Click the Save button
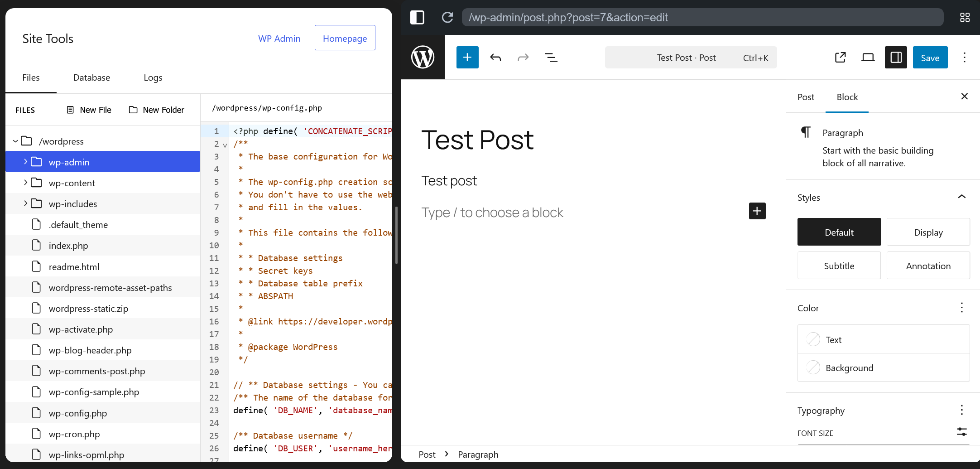 click(x=930, y=58)
